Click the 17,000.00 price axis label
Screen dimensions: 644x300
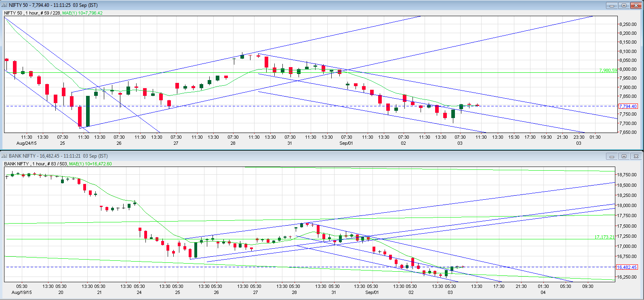pos(626,246)
